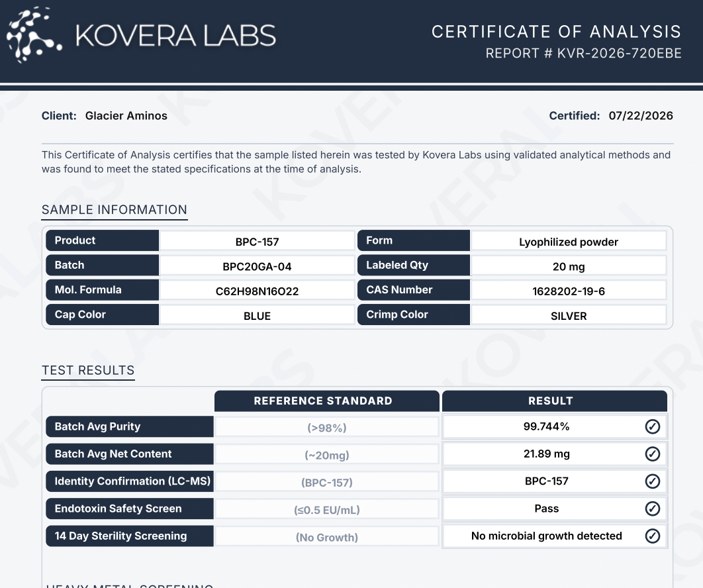Click the cap color value BLUE

pyautogui.click(x=258, y=316)
